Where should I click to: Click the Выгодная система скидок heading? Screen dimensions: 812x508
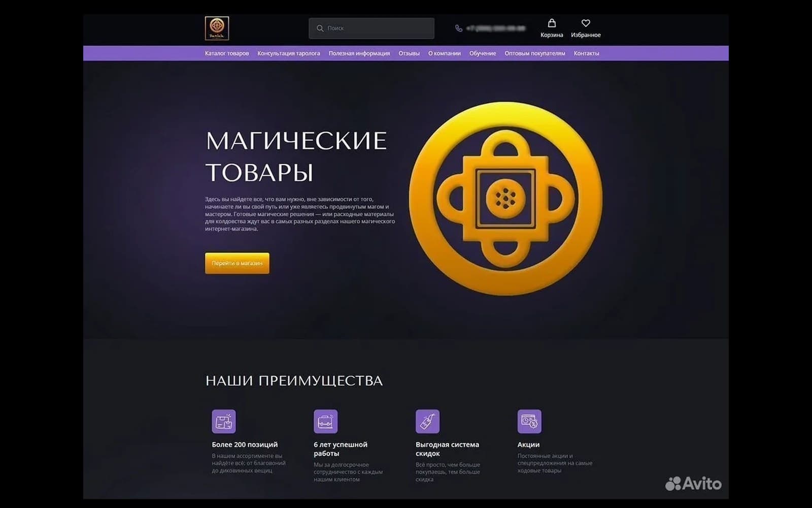(x=447, y=449)
